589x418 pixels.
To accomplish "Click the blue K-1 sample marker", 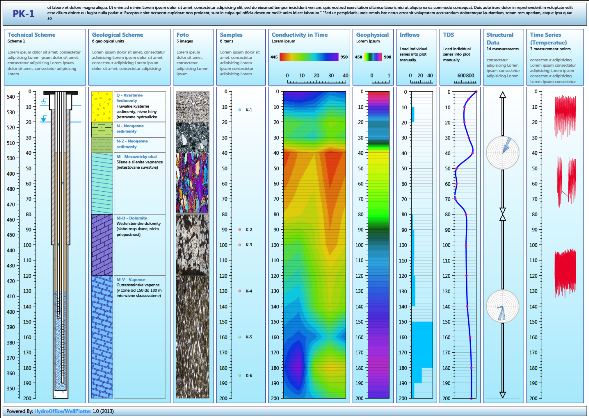I will [240, 110].
